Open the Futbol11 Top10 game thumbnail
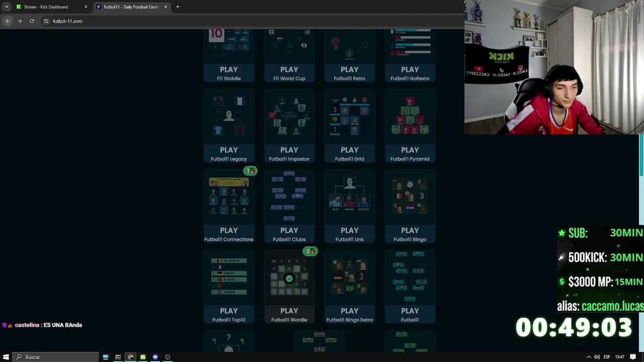Viewport: 644px width, 362px height. [229, 278]
